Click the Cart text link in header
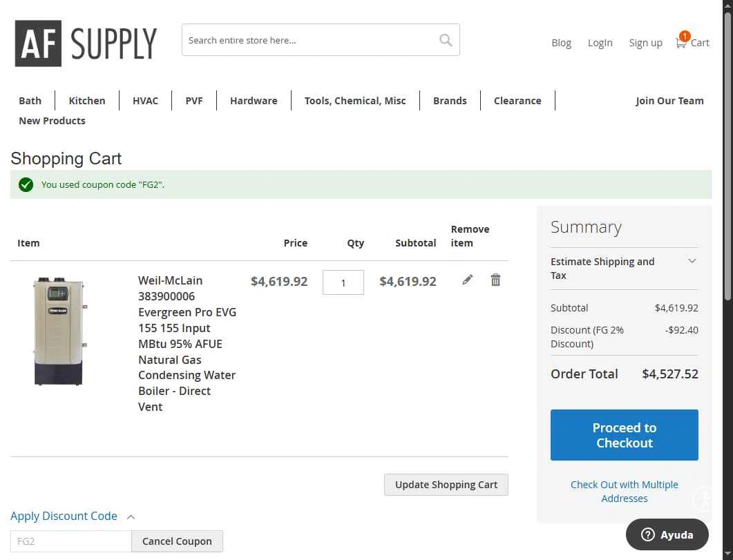This screenshot has height=560, width=733. [x=700, y=43]
